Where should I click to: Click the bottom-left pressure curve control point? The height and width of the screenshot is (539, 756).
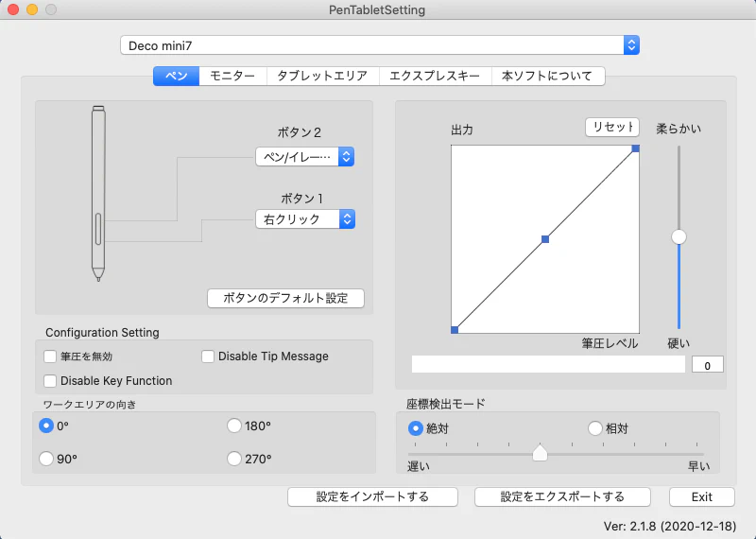tap(455, 330)
